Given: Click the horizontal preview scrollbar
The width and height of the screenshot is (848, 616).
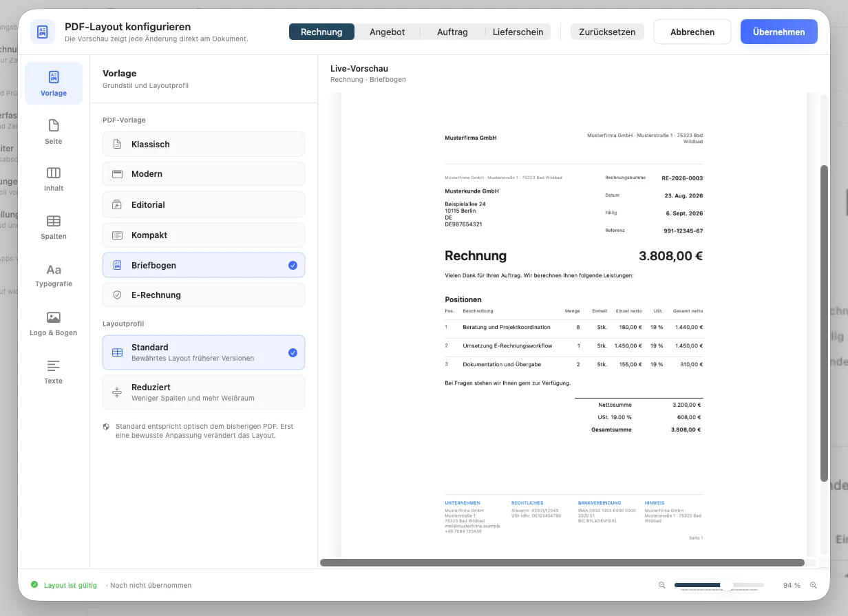Looking at the screenshot, I should click(562, 562).
